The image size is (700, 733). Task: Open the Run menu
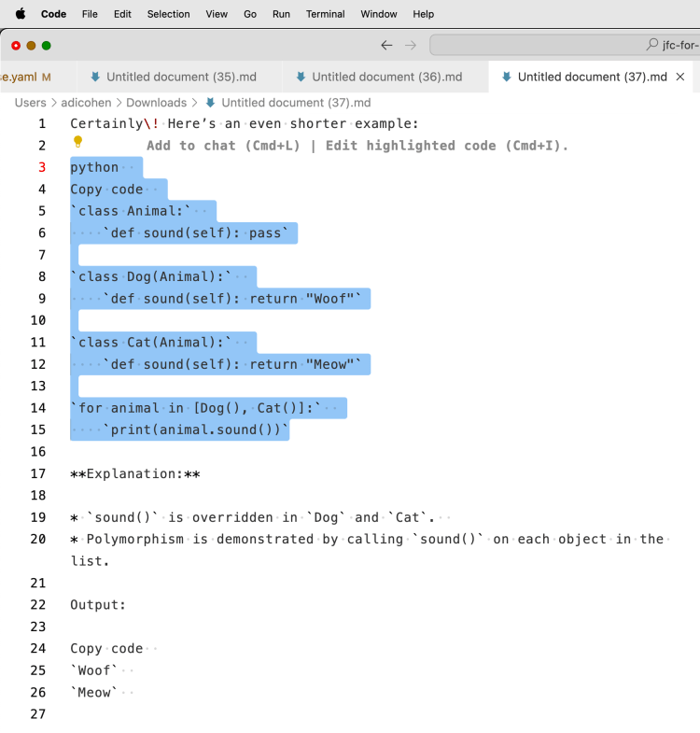pos(281,14)
